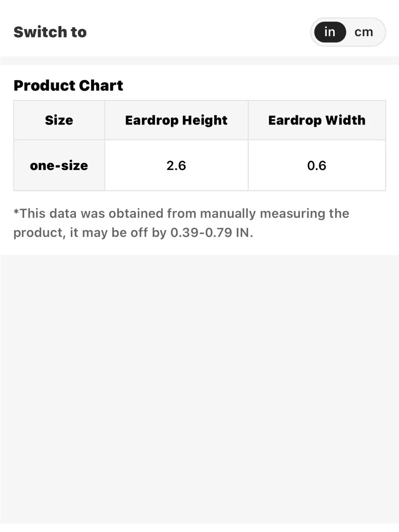Click the word Width in last header
This screenshot has height=532, width=399.
pyautogui.click(x=345, y=120)
